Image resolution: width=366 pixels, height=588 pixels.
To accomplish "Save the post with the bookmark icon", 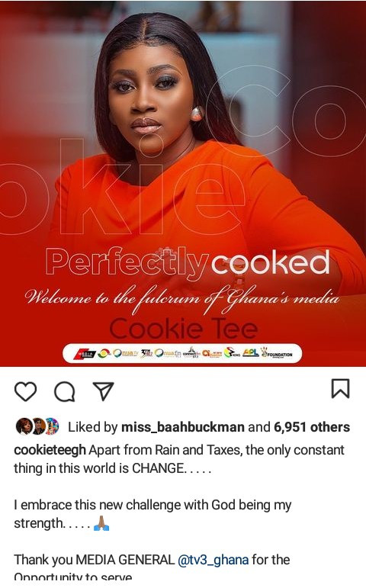I will [340, 388].
